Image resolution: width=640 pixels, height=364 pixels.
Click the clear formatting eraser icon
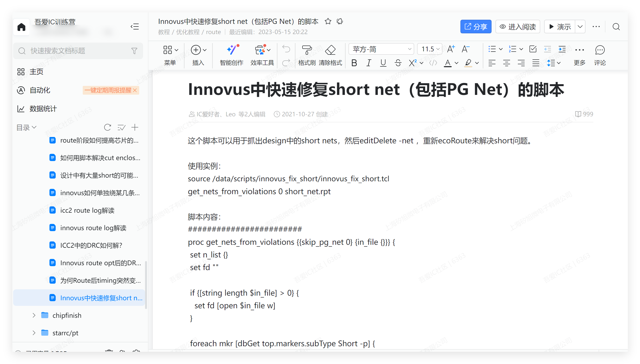330,50
